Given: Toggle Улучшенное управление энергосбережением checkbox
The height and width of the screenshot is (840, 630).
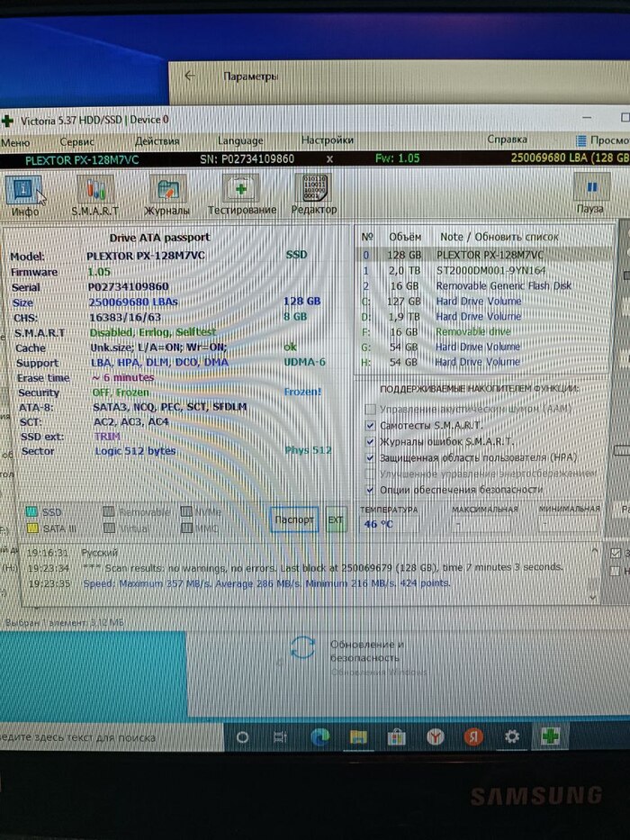Looking at the screenshot, I should 370,474.
